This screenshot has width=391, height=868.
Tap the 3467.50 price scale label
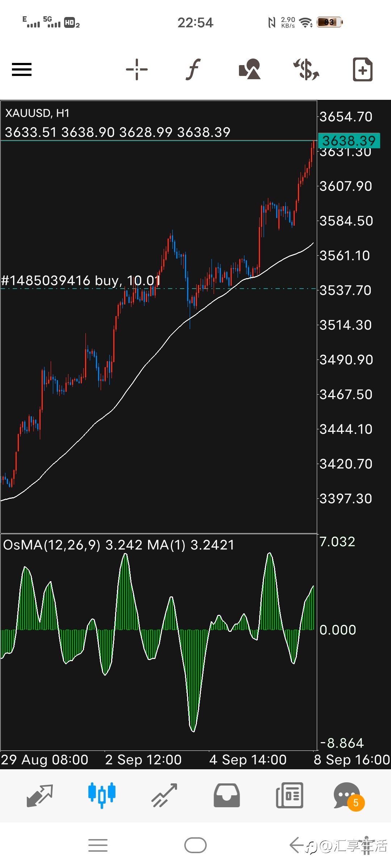346,395
